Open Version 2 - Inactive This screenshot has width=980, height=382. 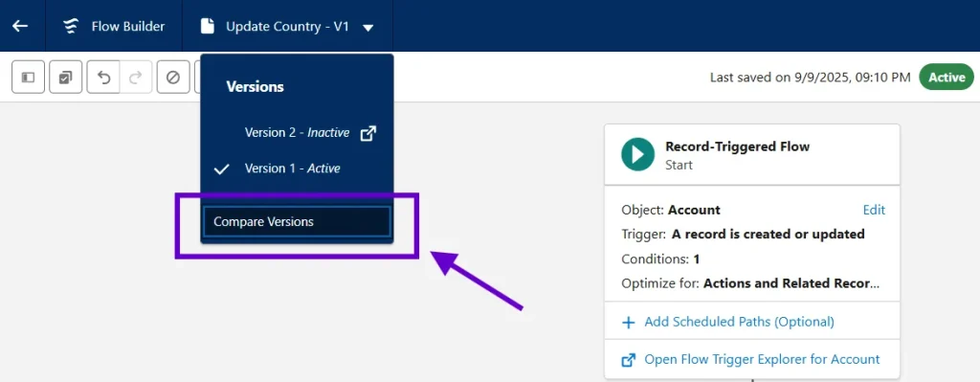click(x=297, y=132)
